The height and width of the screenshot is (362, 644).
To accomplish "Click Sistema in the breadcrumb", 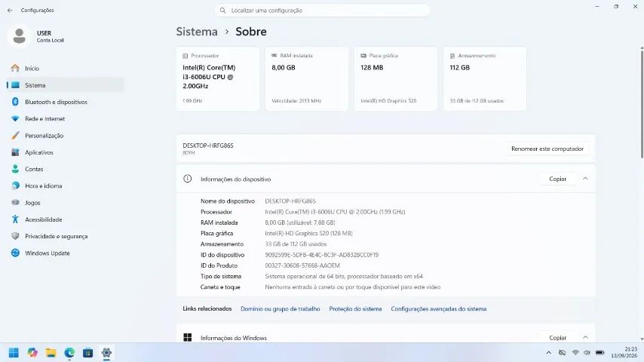I will click(x=197, y=32).
